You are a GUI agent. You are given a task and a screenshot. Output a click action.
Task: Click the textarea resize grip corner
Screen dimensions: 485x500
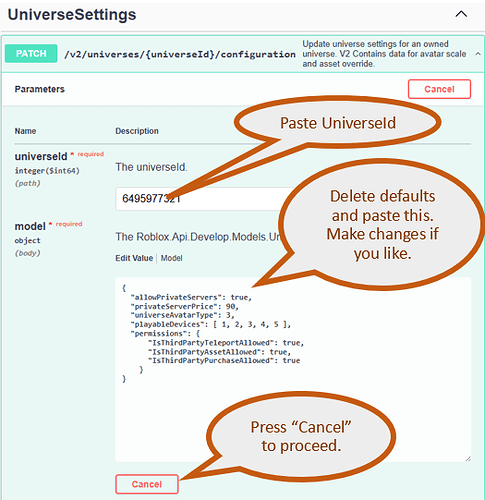pos(468,459)
